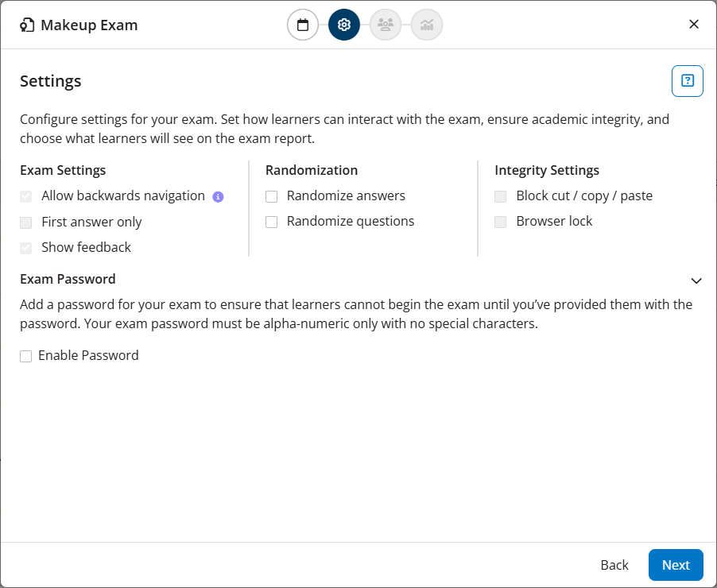Click the Show feedback checkbox

pyautogui.click(x=25, y=247)
